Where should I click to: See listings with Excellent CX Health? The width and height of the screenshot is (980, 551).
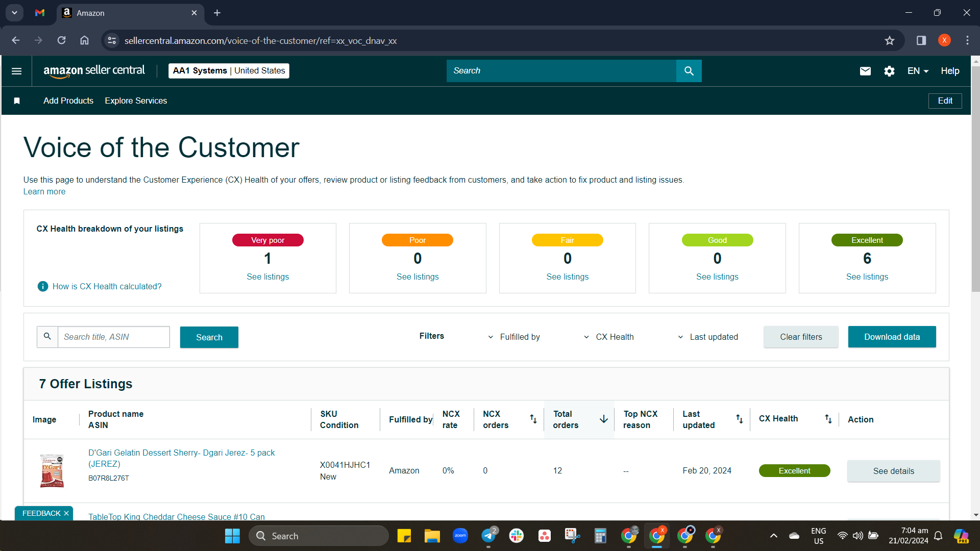[867, 277]
